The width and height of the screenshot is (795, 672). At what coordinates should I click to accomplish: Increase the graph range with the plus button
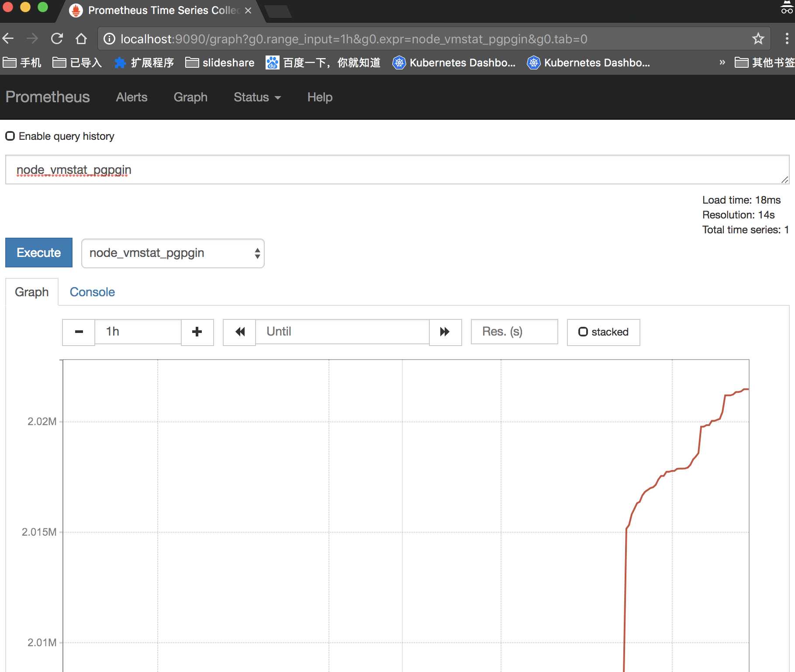(x=197, y=332)
